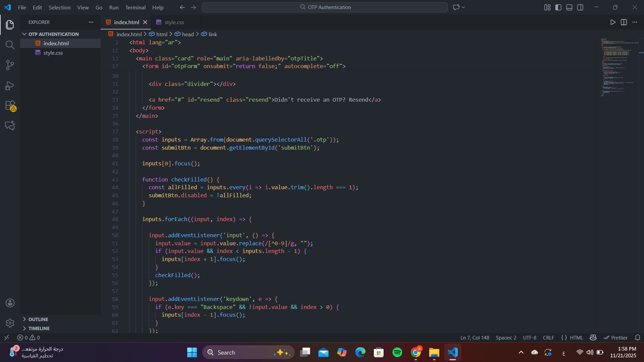Collapse the OTP AUTHENTICATION folder

coord(53,34)
